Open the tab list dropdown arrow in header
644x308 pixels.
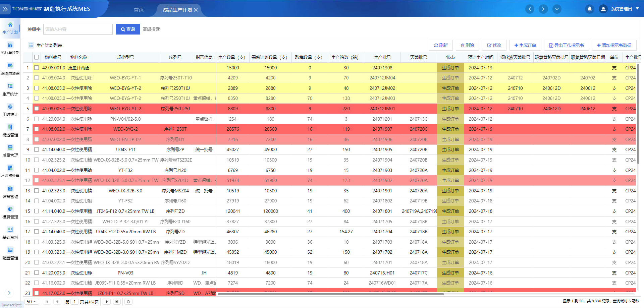[557, 9]
